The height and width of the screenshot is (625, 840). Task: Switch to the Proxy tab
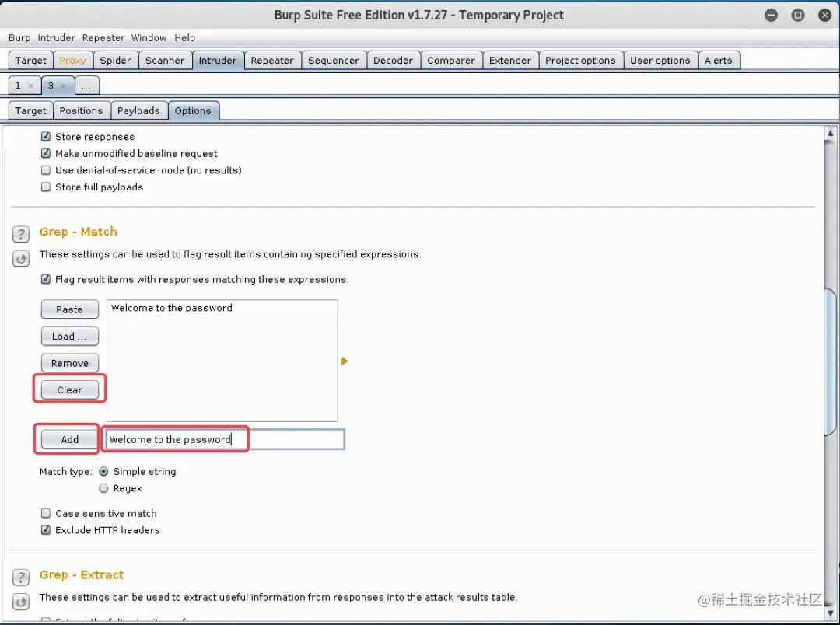(72, 61)
